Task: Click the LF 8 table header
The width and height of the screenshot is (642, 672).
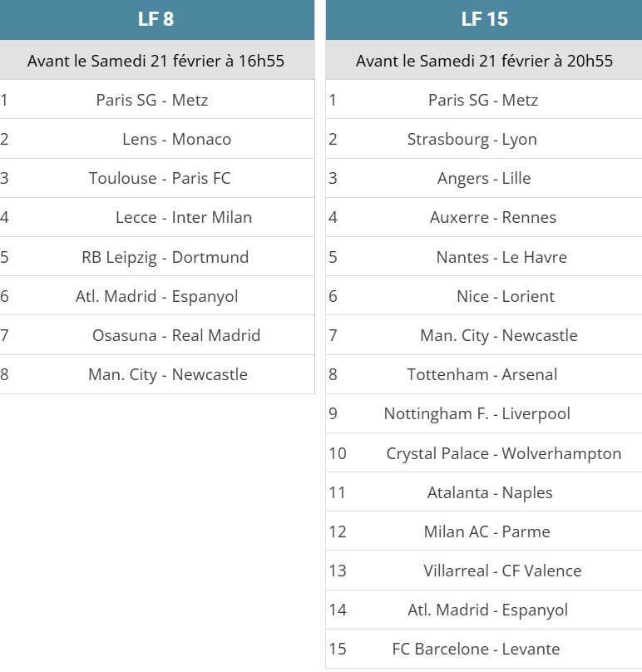Action: click(x=156, y=20)
